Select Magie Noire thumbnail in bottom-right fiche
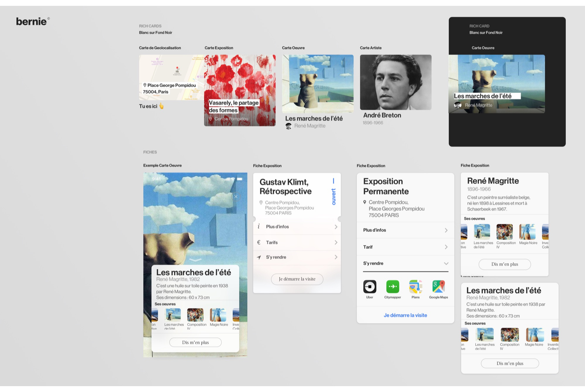 535,335
